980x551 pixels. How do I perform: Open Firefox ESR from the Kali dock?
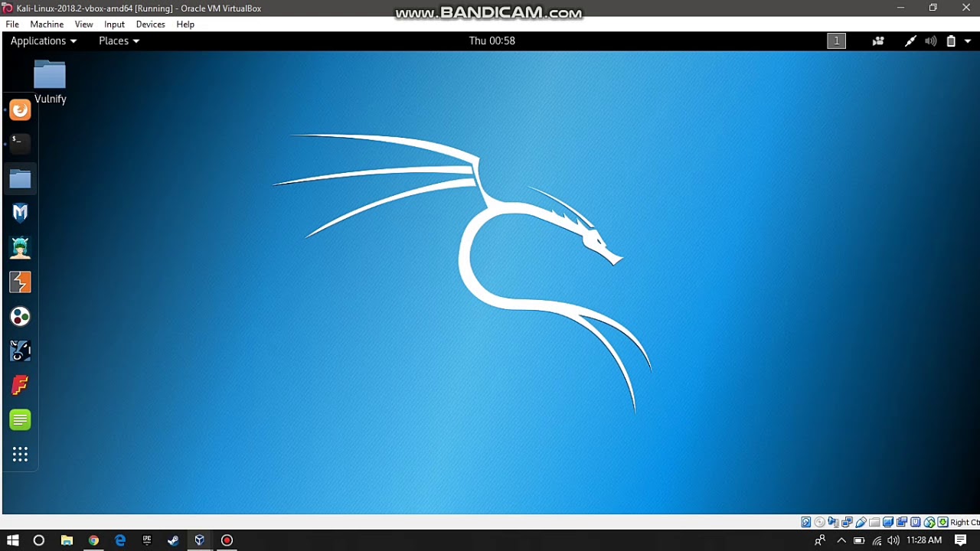point(20,110)
